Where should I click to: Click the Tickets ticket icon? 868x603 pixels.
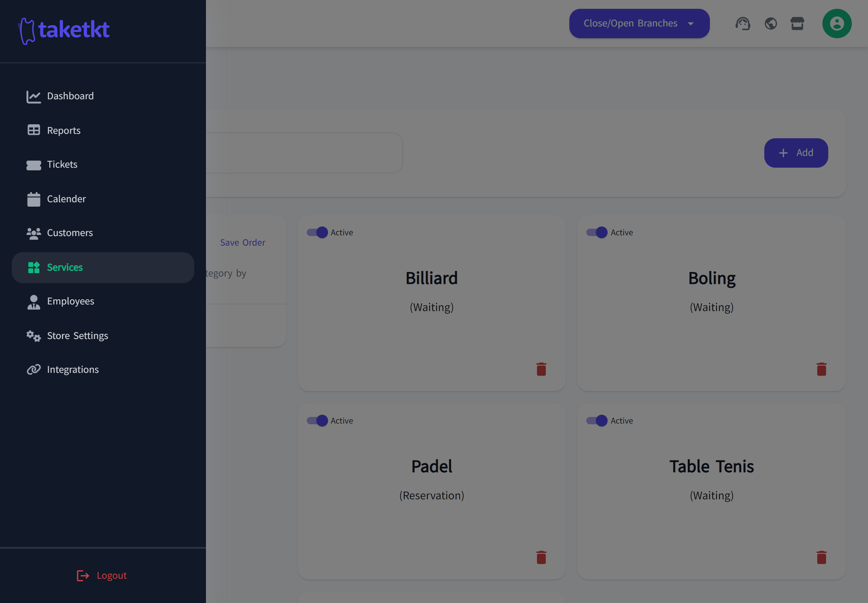(x=33, y=165)
